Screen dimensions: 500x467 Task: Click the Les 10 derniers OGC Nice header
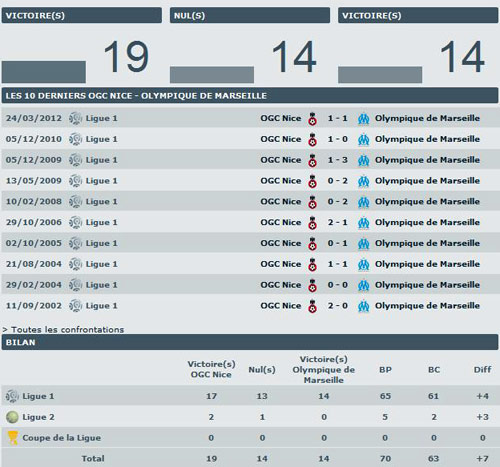250,96
